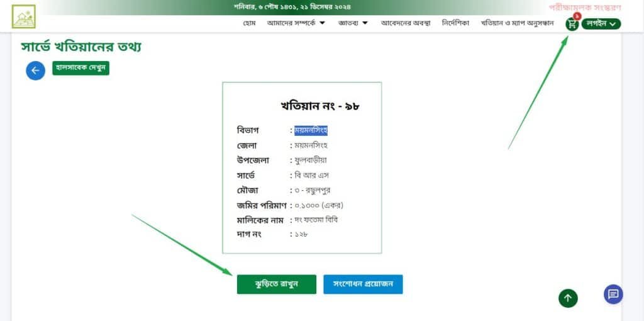The image size is (644, 321).
Task: Click the হালসাবেক দেখুন button
Action: [80, 68]
